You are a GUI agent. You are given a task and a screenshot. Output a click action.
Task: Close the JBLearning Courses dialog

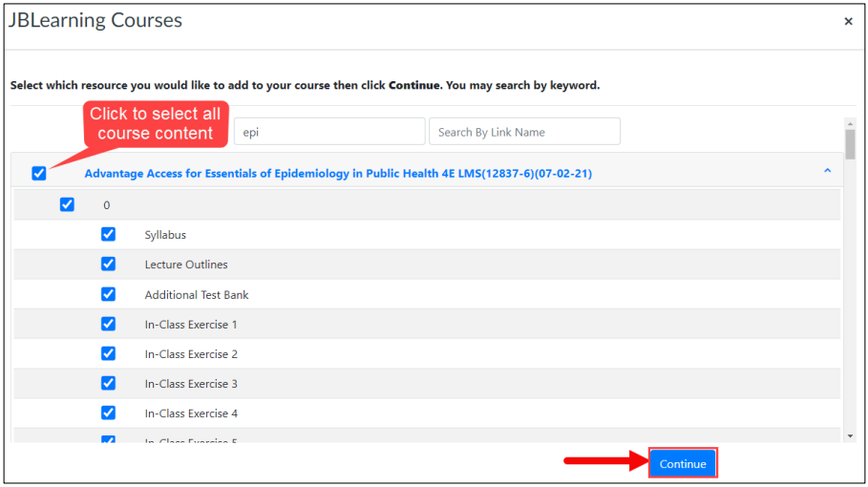coord(848,22)
